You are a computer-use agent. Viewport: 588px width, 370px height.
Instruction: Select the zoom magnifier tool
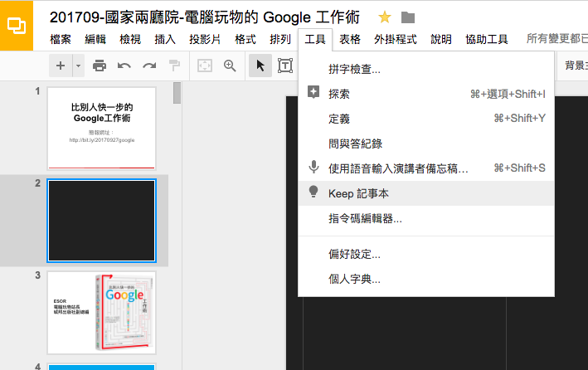[230, 66]
